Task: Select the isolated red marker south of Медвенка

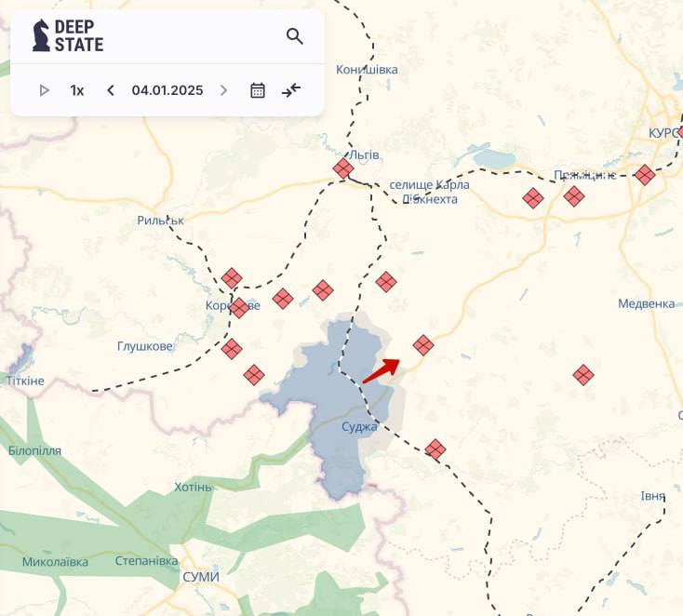Action: click(x=583, y=375)
